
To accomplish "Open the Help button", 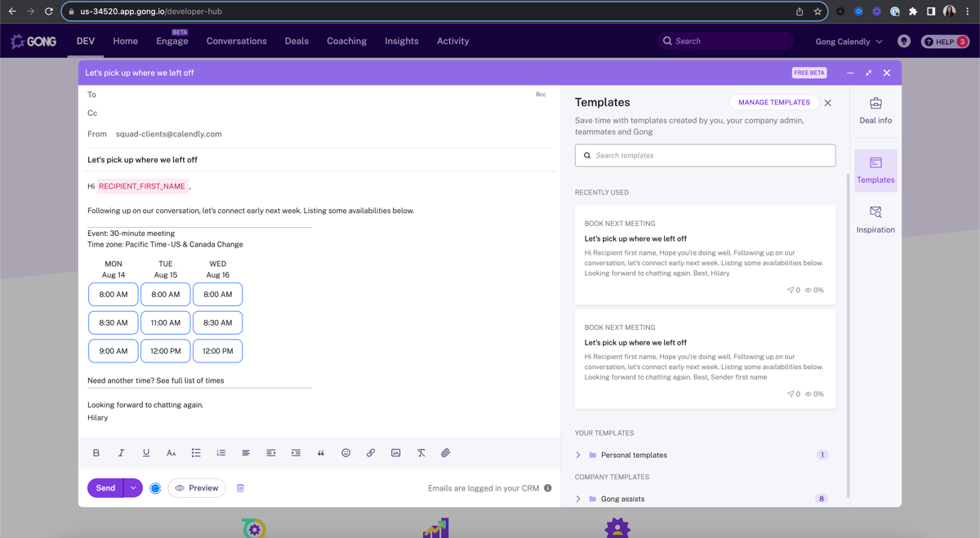I will tap(945, 42).
